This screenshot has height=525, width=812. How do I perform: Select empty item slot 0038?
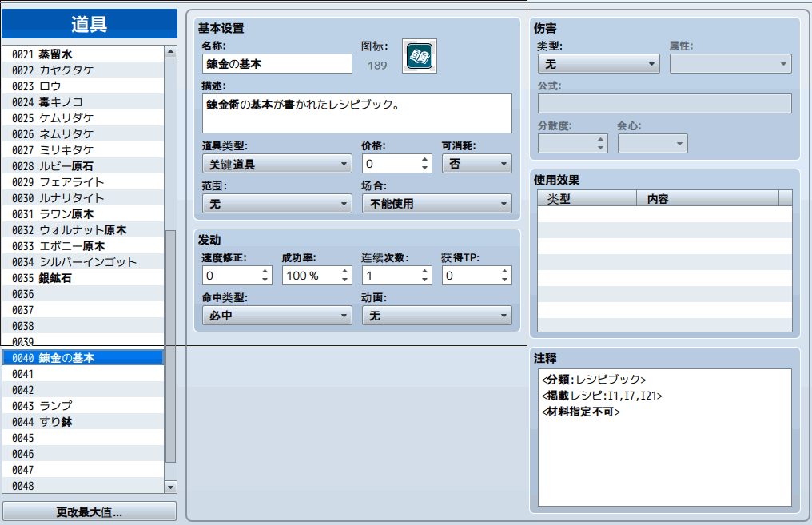point(83,326)
